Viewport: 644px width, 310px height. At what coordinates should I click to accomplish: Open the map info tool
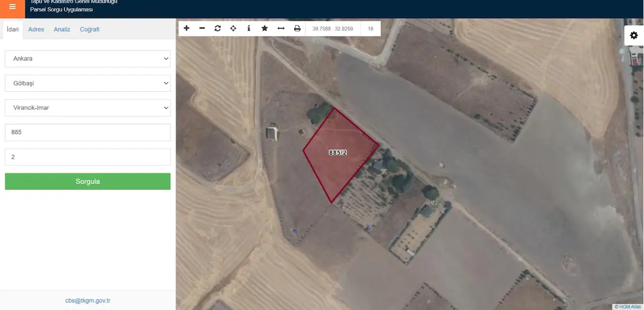[x=248, y=28]
